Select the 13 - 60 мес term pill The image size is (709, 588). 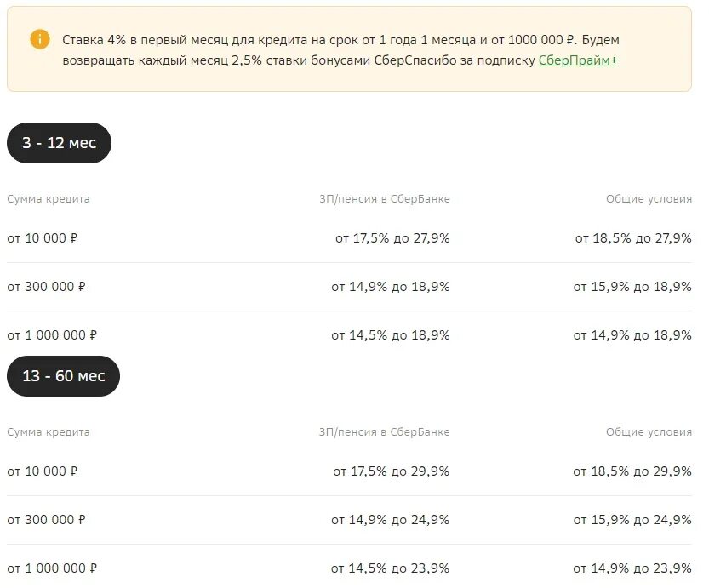[63, 376]
